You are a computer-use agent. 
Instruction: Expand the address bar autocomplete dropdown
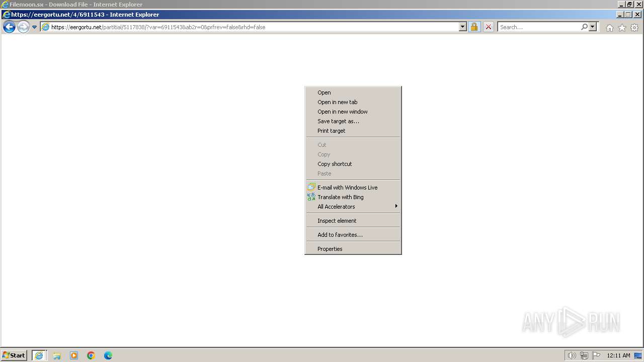[463, 27]
